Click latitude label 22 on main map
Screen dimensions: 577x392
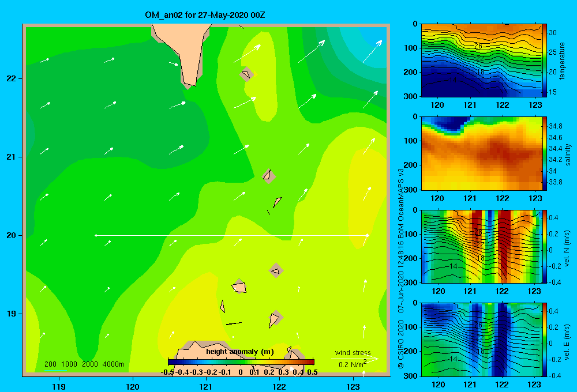(12, 78)
